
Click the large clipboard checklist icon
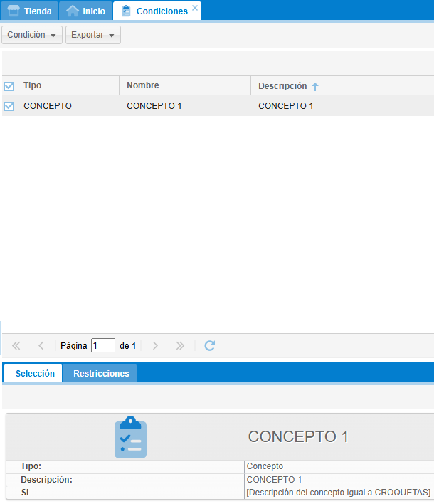(130, 437)
